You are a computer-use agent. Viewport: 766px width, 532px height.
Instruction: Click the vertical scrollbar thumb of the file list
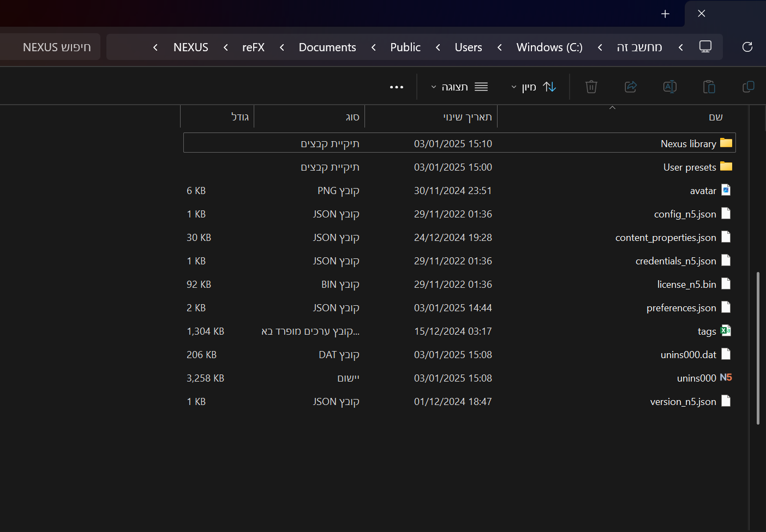(x=758, y=348)
